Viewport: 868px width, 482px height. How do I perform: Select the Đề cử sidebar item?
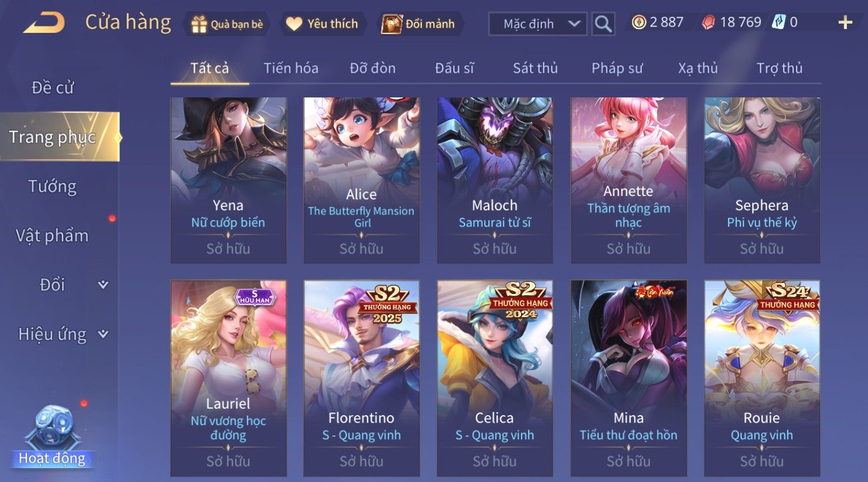pos(52,88)
